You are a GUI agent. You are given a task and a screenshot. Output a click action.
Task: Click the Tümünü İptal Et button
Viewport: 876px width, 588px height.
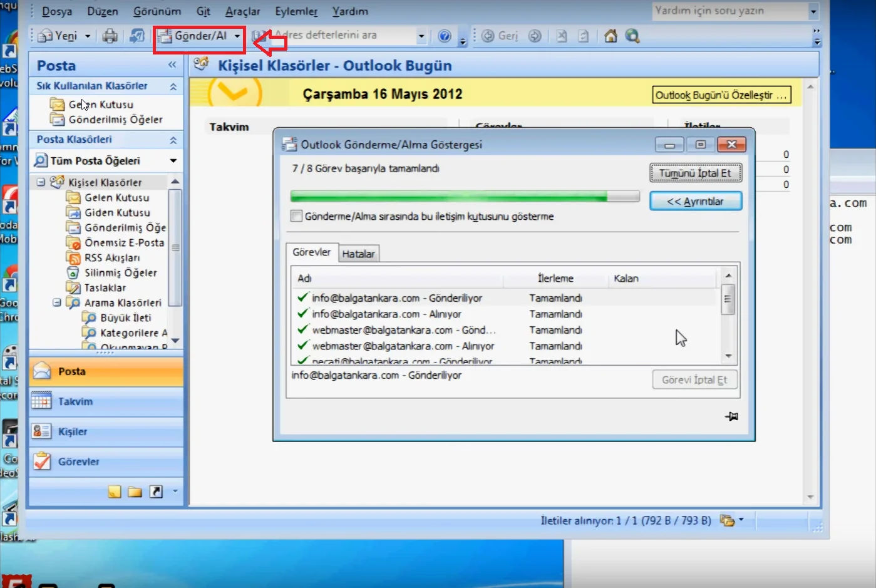pos(695,173)
